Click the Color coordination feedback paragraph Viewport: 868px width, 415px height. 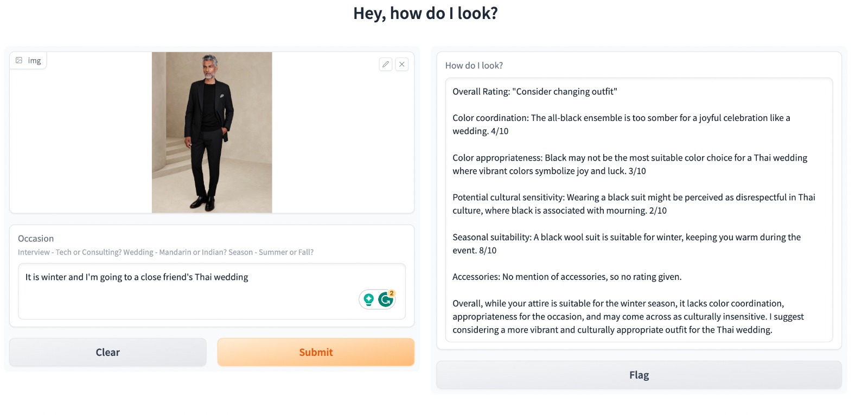pos(621,124)
